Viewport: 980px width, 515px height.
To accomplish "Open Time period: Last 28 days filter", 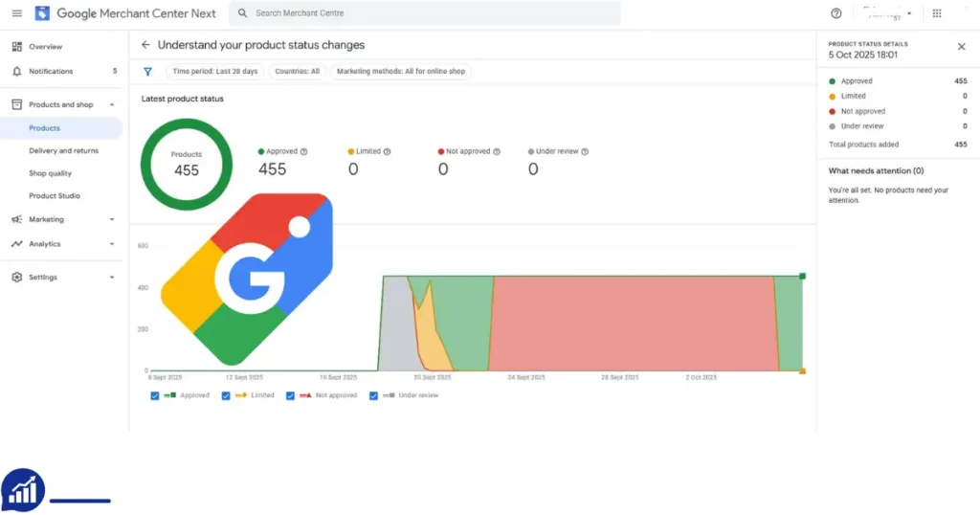I will (x=215, y=71).
